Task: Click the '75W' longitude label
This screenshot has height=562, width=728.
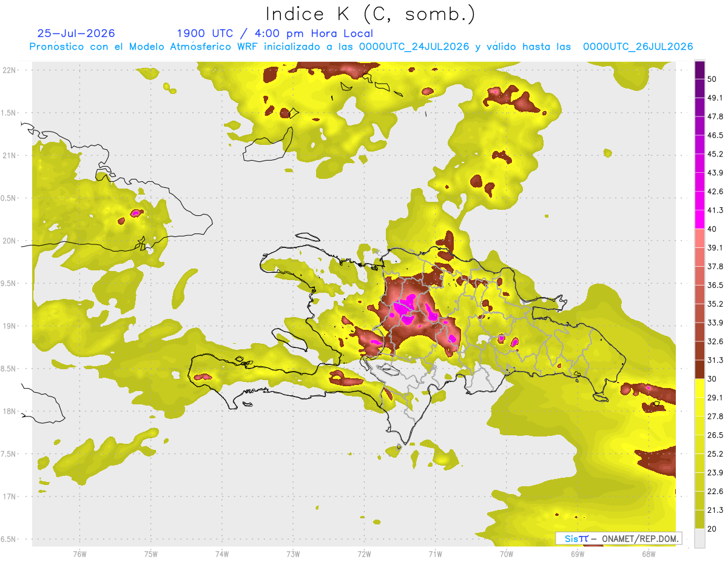Action: 150,554
